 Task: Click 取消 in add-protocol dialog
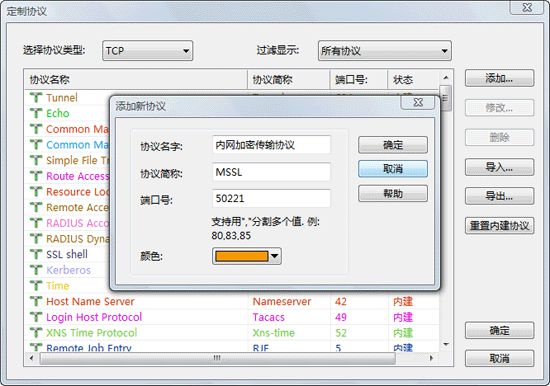(393, 169)
